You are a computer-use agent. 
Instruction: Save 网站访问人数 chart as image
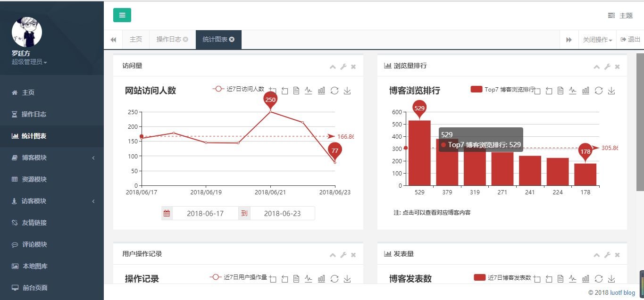347,91
